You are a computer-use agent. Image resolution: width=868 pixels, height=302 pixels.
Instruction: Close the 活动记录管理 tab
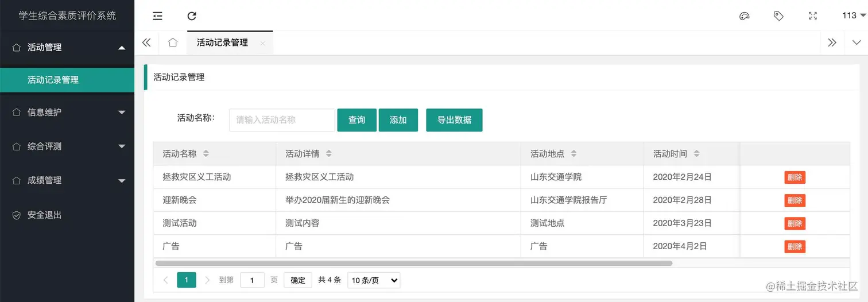262,43
